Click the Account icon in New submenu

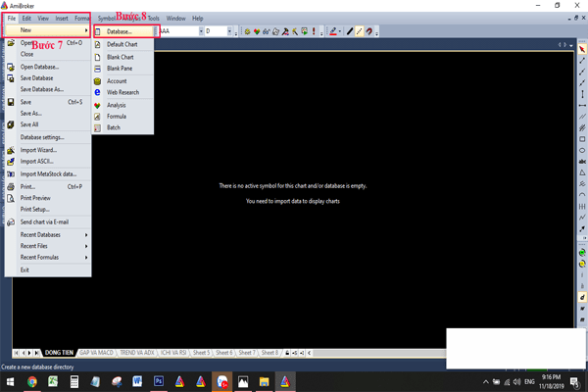click(x=97, y=80)
